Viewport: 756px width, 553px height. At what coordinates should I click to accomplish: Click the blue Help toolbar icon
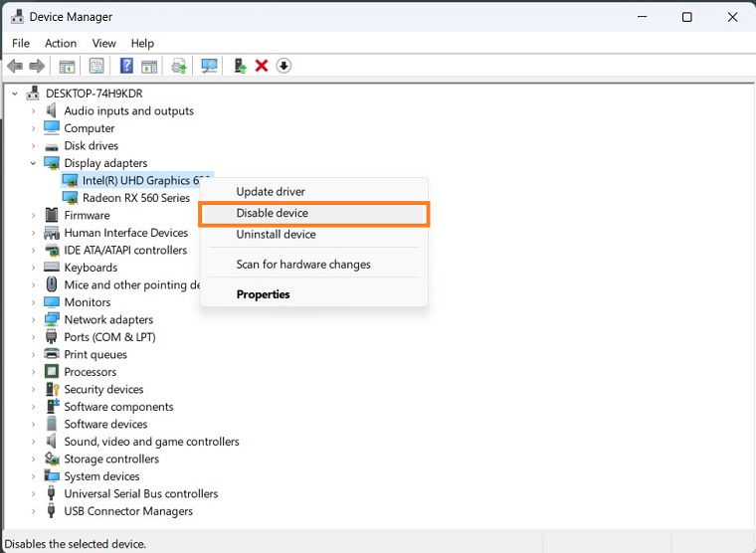click(x=126, y=67)
